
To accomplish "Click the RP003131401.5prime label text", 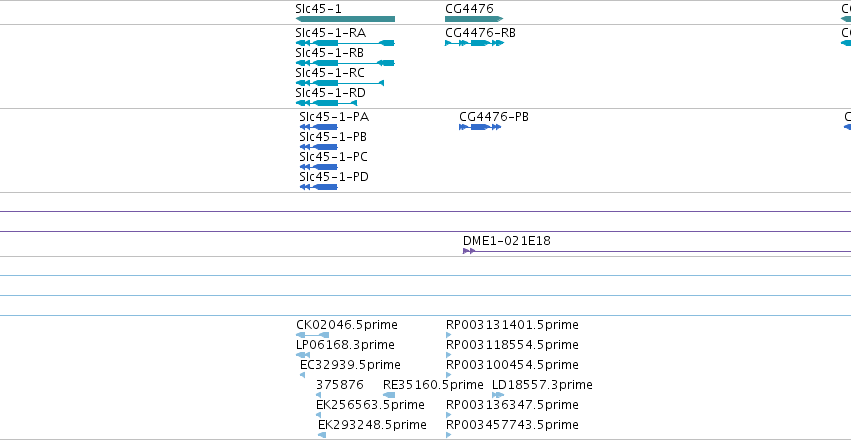I will (x=512, y=324).
